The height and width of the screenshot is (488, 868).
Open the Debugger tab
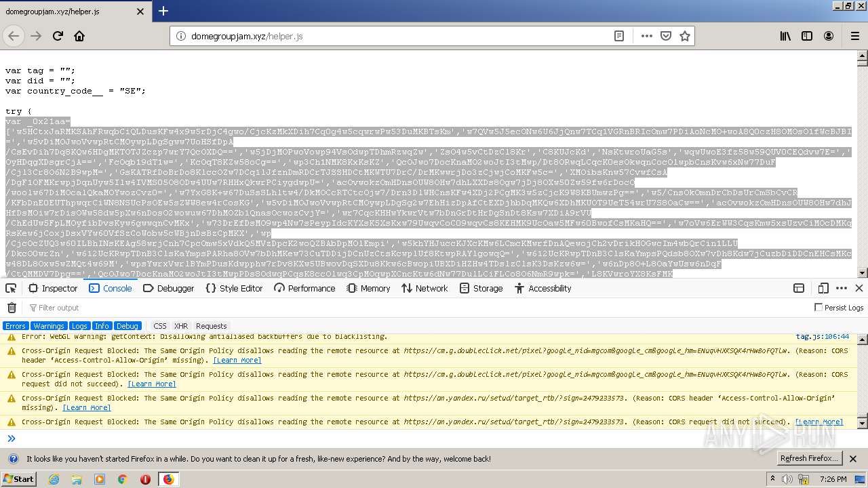[x=169, y=288]
